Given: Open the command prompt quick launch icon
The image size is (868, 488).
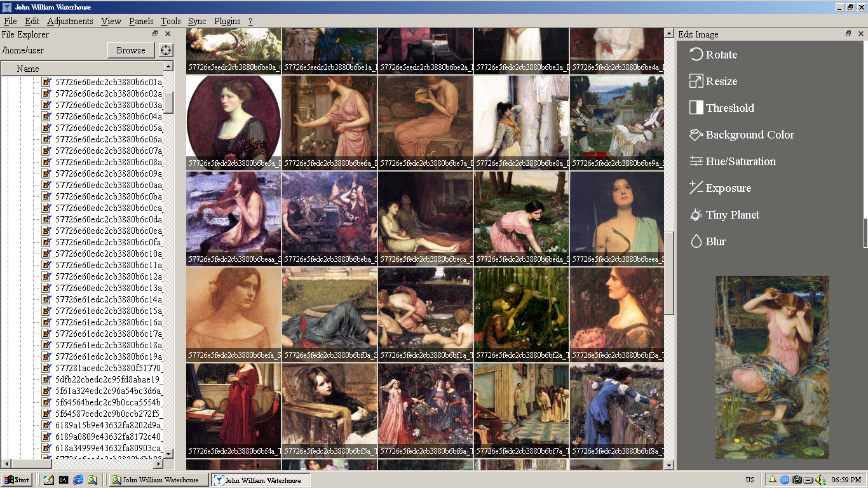Looking at the screenshot, I should coord(64,480).
